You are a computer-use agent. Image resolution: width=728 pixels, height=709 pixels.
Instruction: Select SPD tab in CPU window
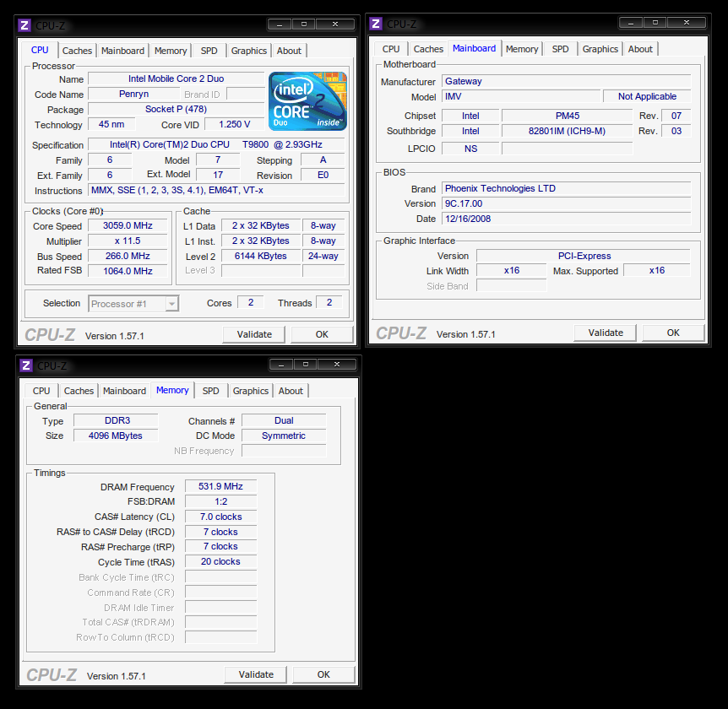(x=209, y=51)
